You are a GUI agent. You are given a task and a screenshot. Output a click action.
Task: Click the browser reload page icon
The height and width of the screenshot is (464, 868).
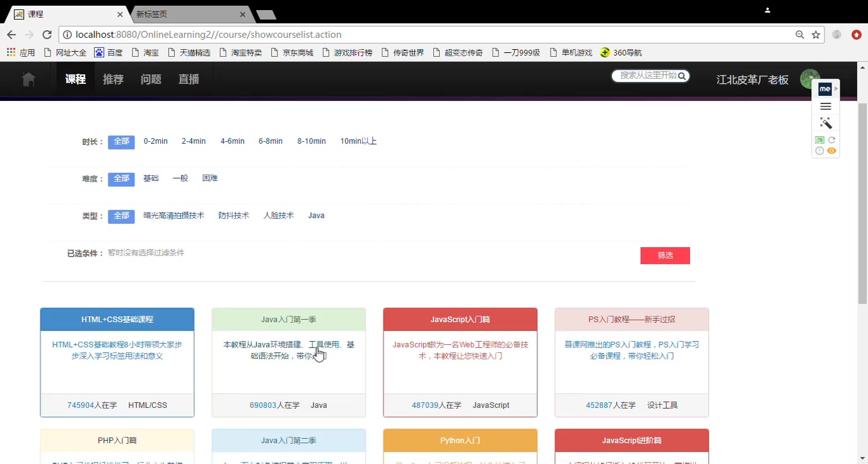(47, 35)
